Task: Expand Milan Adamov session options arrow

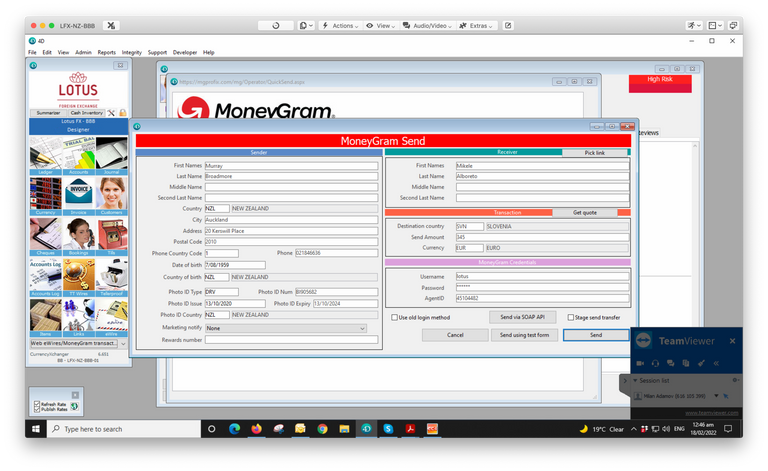Action: [x=716, y=396]
